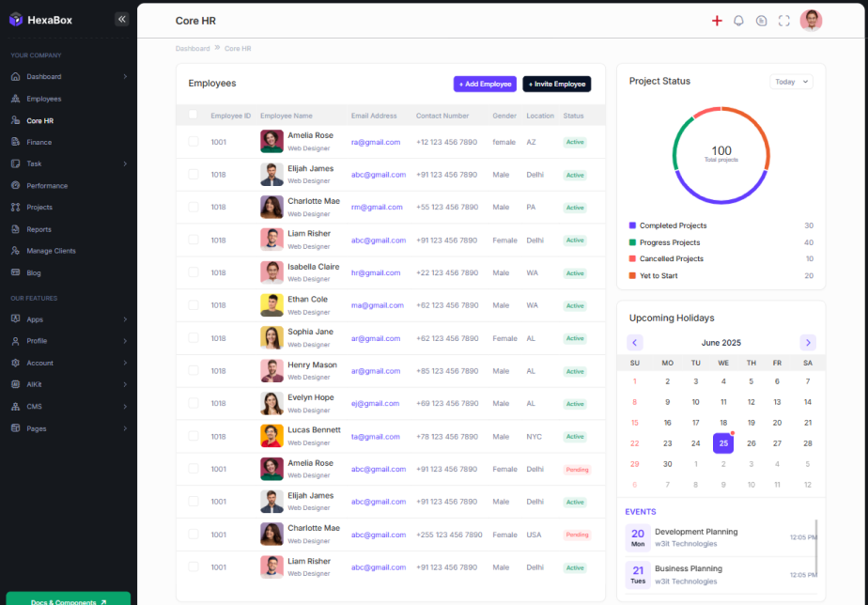This screenshot has height=605, width=868.
Task: Collapse the sidebar using double-chevron icon
Action: 121,19
